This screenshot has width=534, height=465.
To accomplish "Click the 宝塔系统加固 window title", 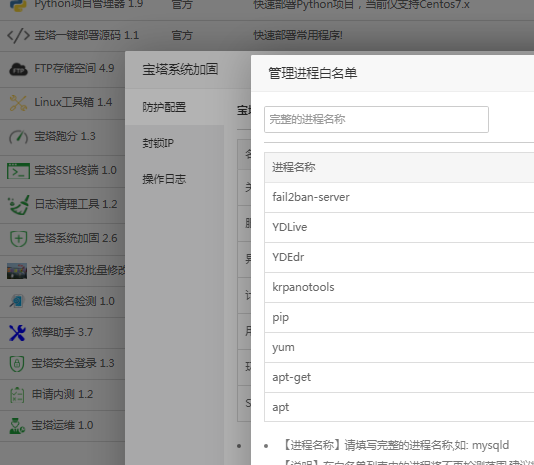I will [180, 69].
